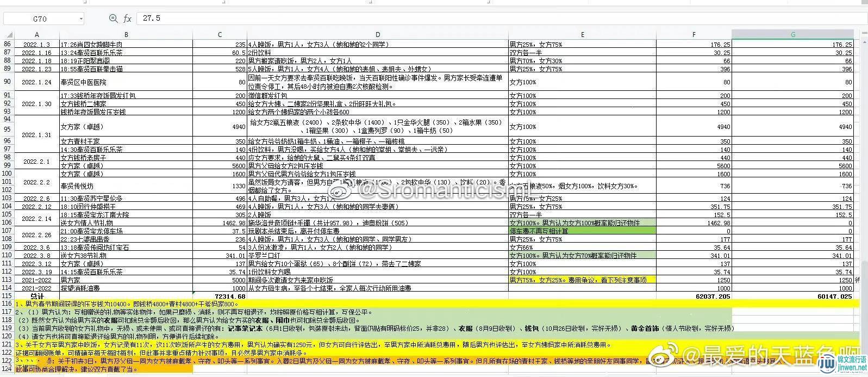Click merged date cell "2022.1.30"
Viewport: 868px width, 377px height.
point(37,103)
